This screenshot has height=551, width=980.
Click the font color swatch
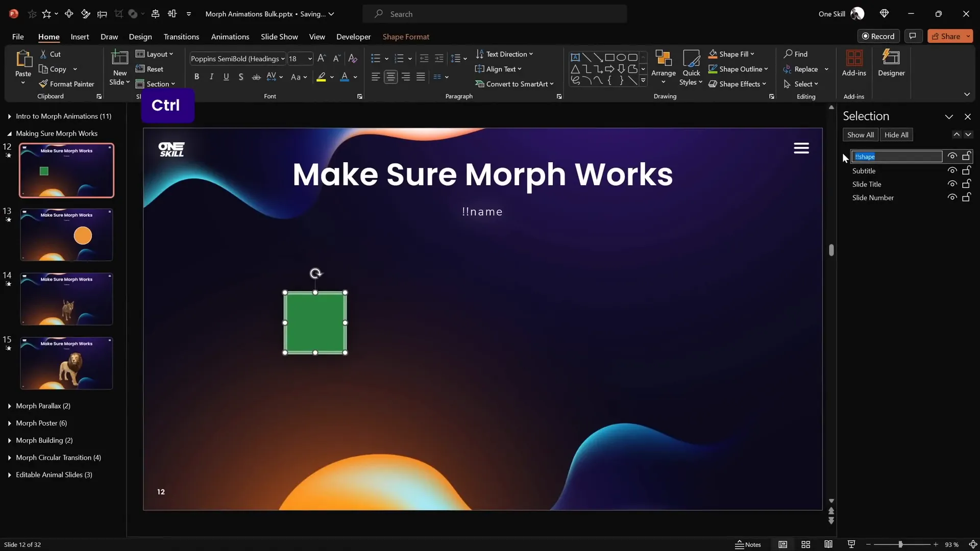point(345,77)
